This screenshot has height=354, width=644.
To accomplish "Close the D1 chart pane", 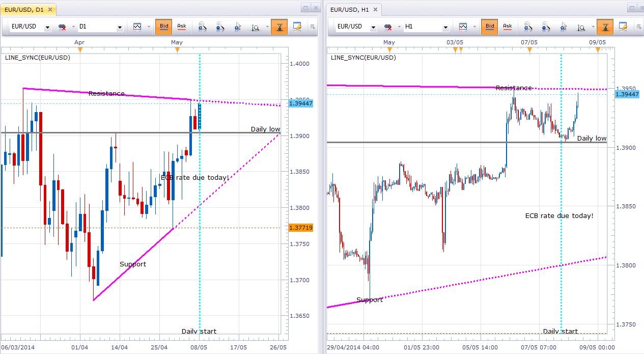I will coord(316,8).
